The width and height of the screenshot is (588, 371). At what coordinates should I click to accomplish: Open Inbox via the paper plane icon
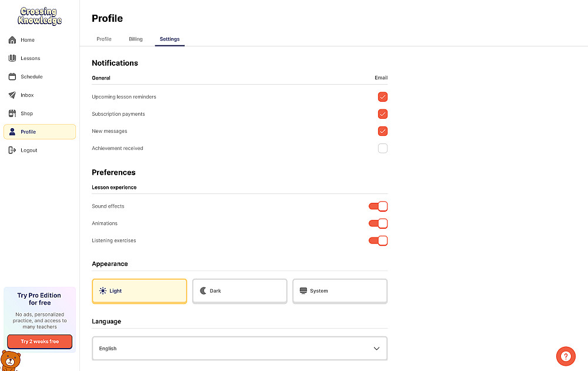click(12, 95)
